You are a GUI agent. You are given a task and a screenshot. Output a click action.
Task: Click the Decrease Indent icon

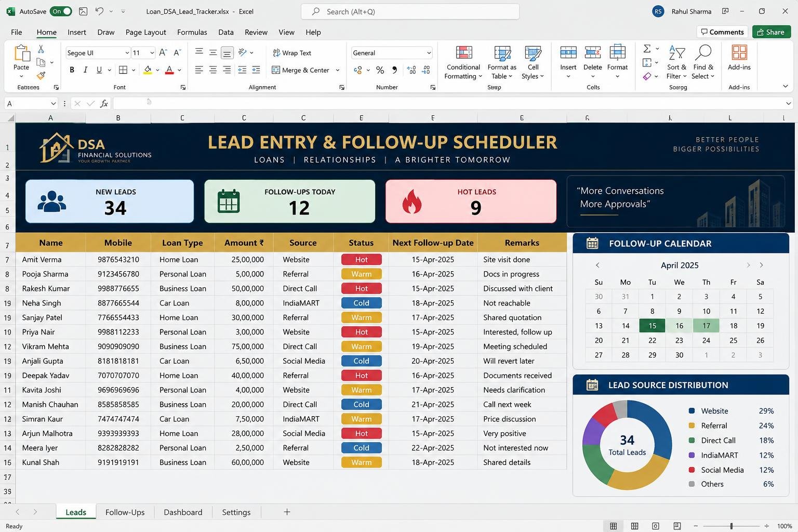point(242,70)
